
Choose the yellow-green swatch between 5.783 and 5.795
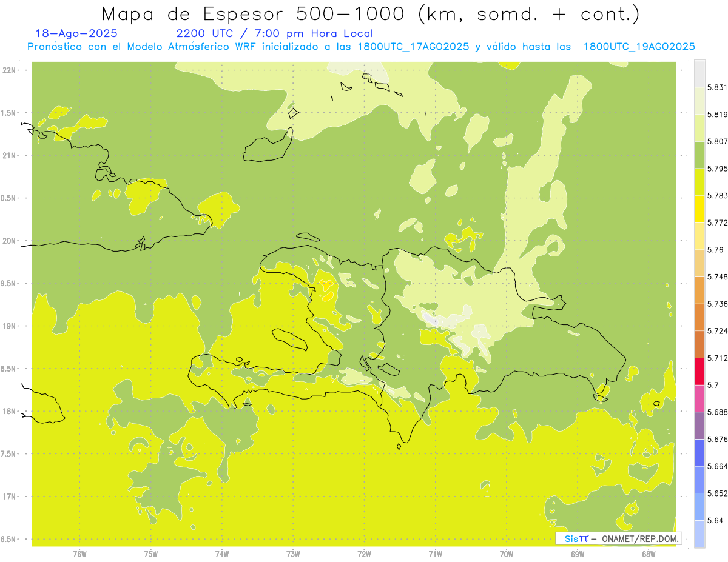click(x=699, y=182)
